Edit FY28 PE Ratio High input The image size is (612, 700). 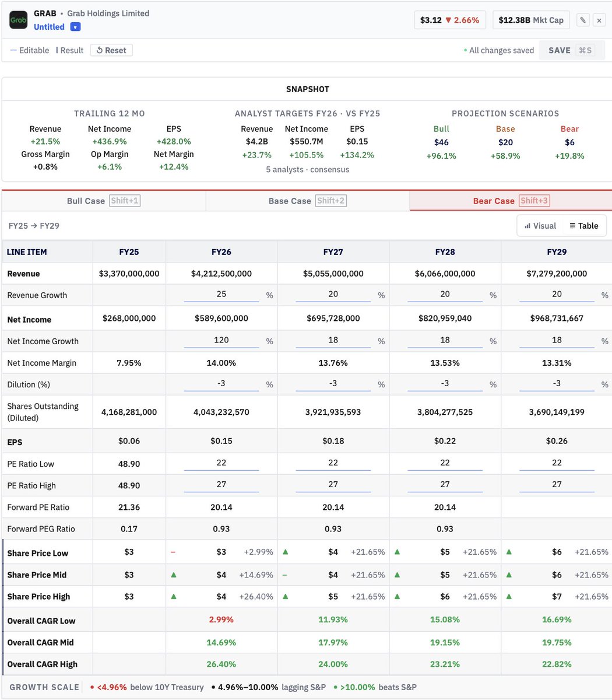point(445,485)
